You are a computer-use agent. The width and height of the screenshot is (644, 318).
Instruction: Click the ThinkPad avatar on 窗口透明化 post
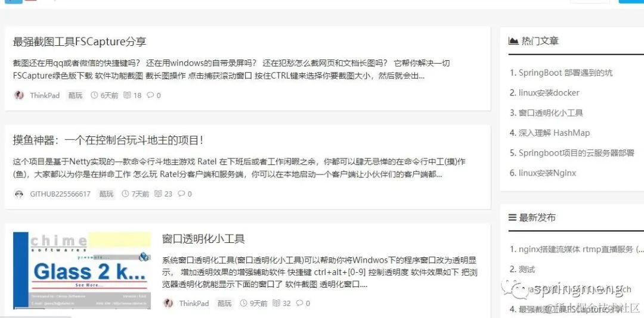point(168,303)
